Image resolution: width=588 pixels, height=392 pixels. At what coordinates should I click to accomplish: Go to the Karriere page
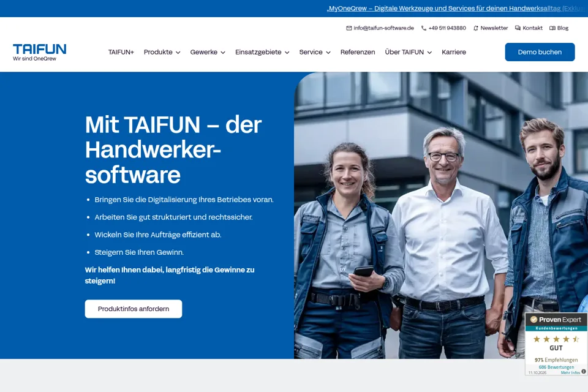[454, 52]
